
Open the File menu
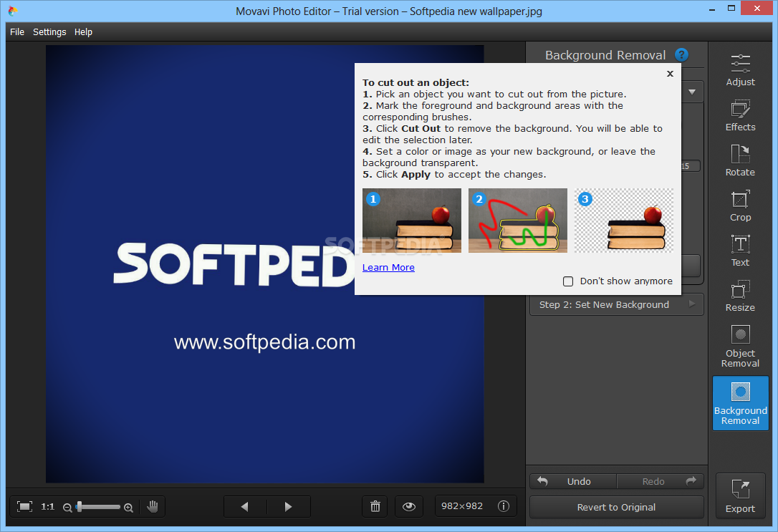coord(17,32)
